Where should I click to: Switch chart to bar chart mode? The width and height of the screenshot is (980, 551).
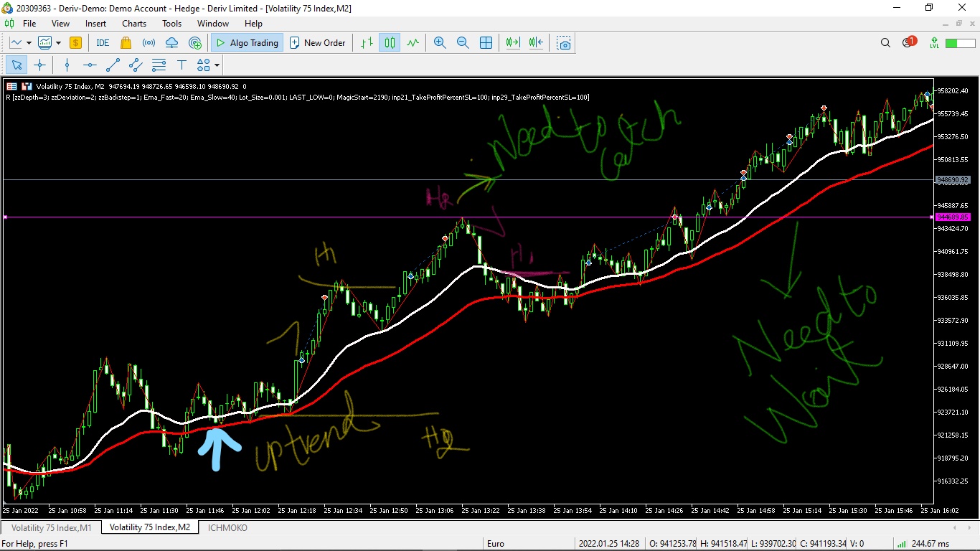click(367, 43)
